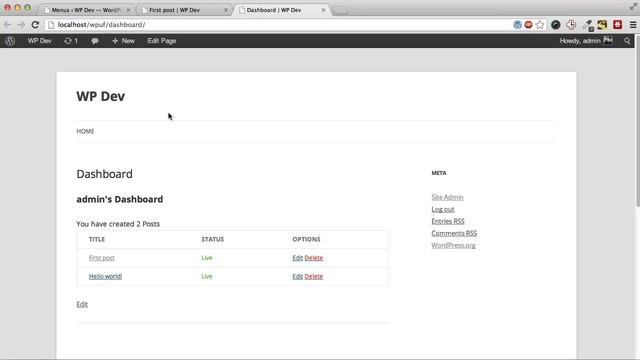The height and width of the screenshot is (360, 640).
Task: Open the Site Admin link
Action: [447, 197]
